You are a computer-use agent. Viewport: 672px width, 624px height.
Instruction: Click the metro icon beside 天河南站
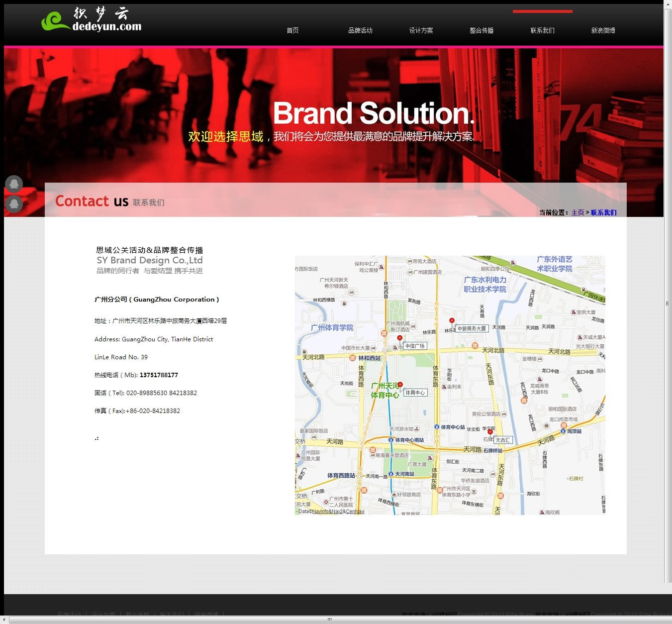(391, 474)
